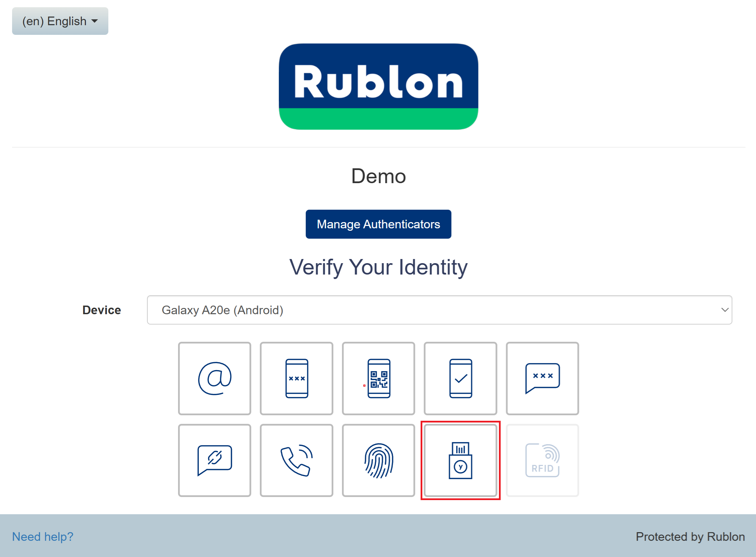
Task: Click the Rublon logo image
Action: click(378, 86)
